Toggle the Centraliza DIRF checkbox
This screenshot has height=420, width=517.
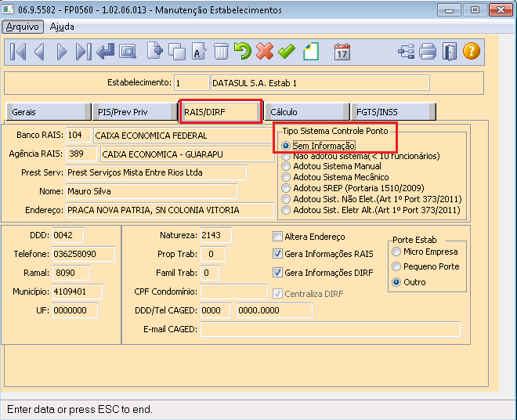tap(277, 294)
